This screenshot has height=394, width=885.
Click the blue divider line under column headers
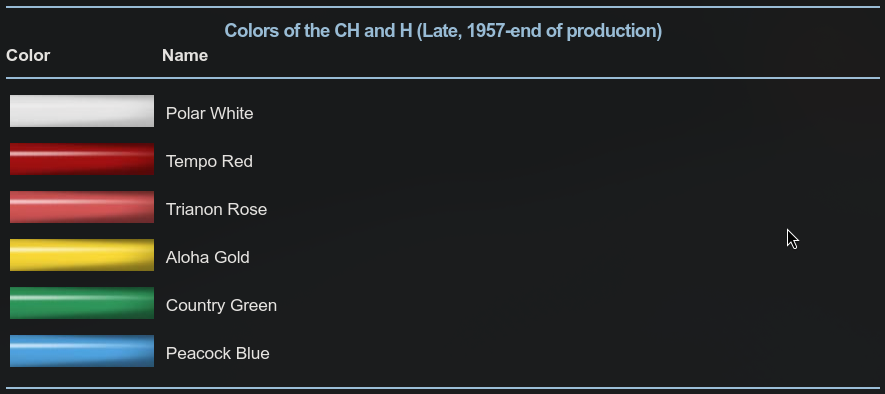click(x=442, y=78)
